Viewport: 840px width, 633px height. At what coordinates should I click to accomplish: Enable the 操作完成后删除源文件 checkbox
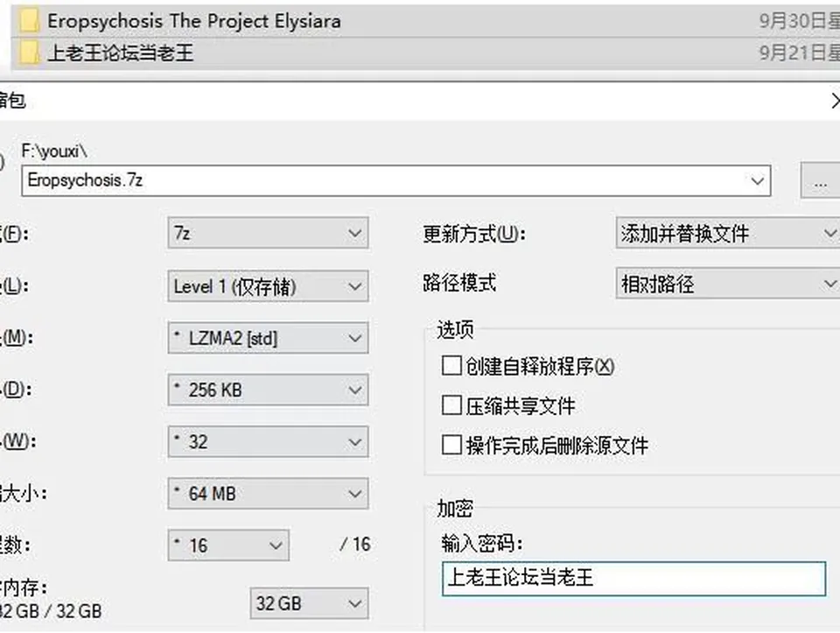(451, 445)
